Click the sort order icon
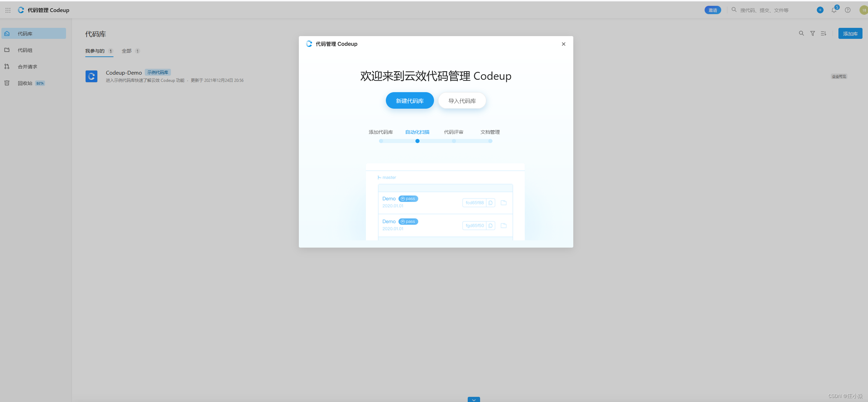Screen dimensions: 868x402 (823, 33)
